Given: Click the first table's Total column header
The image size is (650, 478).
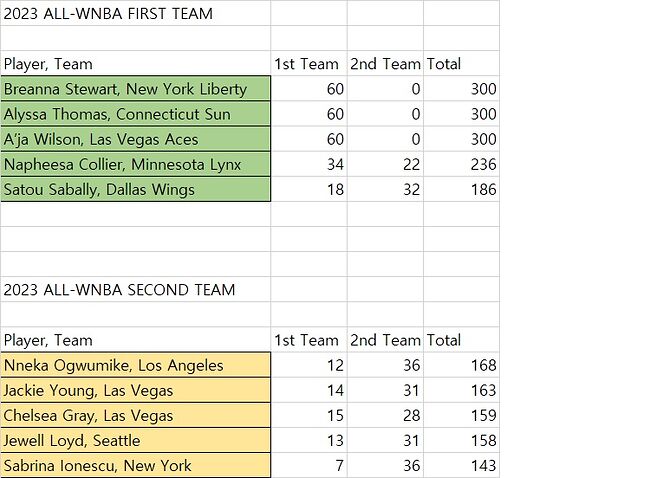Looking at the screenshot, I should 460,64.
